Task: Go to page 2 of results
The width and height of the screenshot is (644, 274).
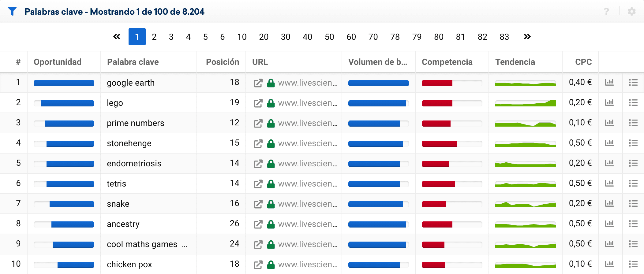Action: pos(154,37)
